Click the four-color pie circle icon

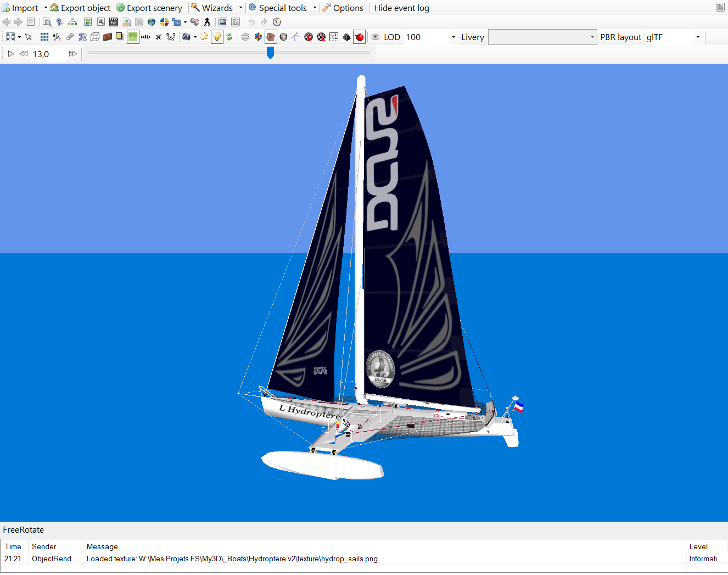click(x=164, y=22)
